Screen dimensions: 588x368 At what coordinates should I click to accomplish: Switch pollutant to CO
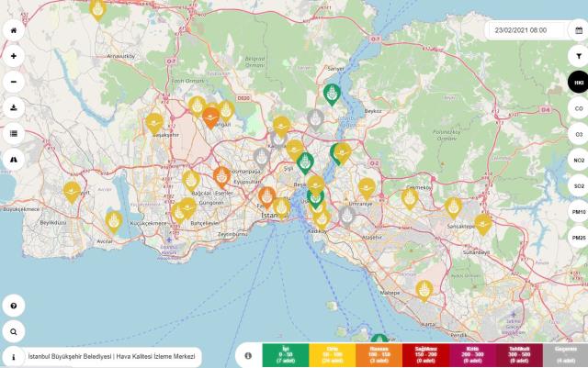coord(579,108)
